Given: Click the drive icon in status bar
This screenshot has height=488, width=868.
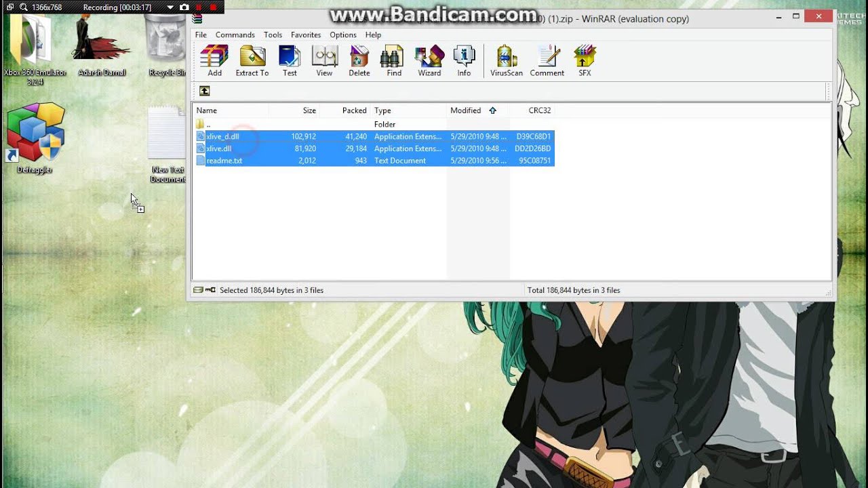Looking at the screenshot, I should click(x=198, y=290).
